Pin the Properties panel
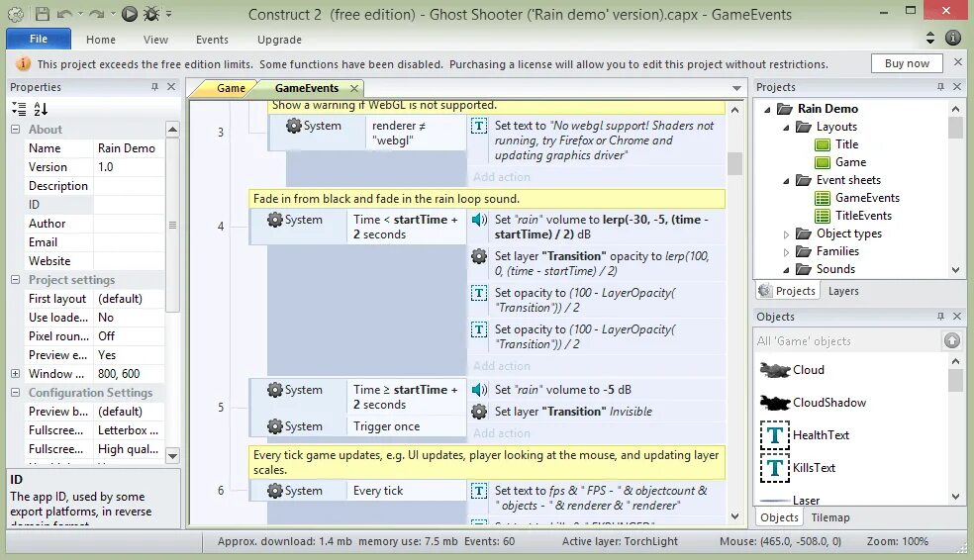The height and width of the screenshot is (560, 974). pos(154,87)
